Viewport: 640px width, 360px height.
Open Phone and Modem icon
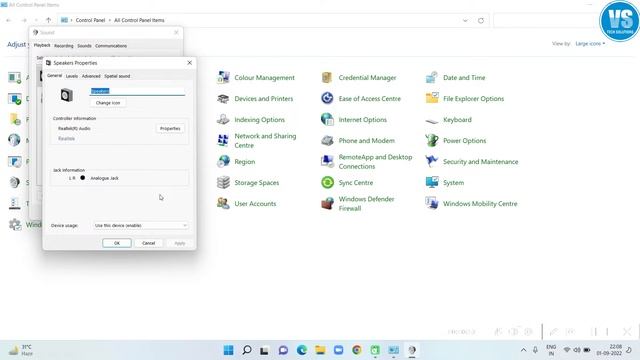click(x=327, y=140)
